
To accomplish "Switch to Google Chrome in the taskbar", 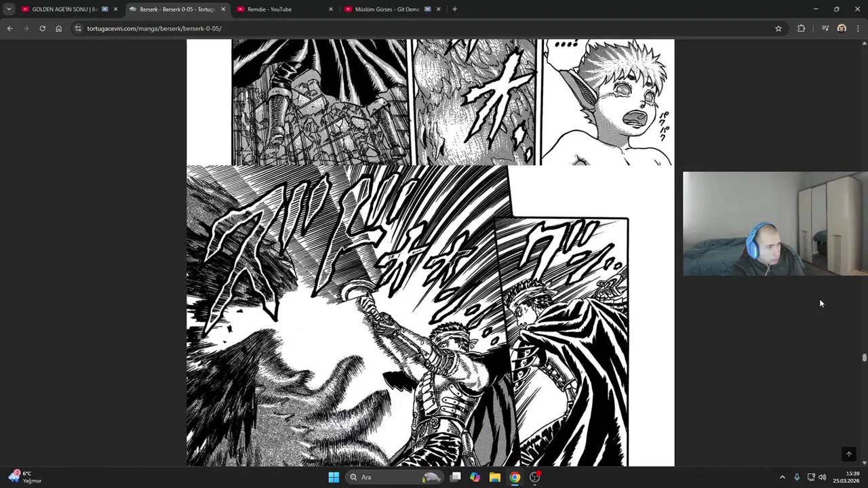I will [x=515, y=477].
